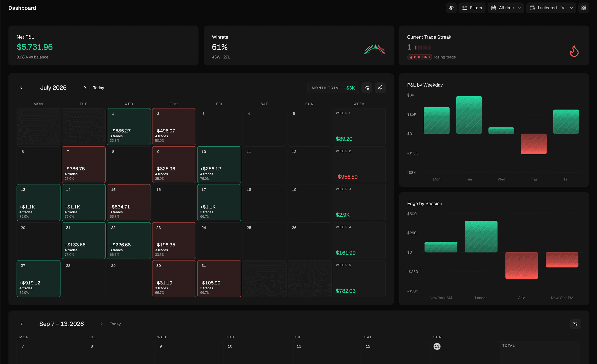Click the Dashboard title
597x364 pixels.
(x=22, y=8)
